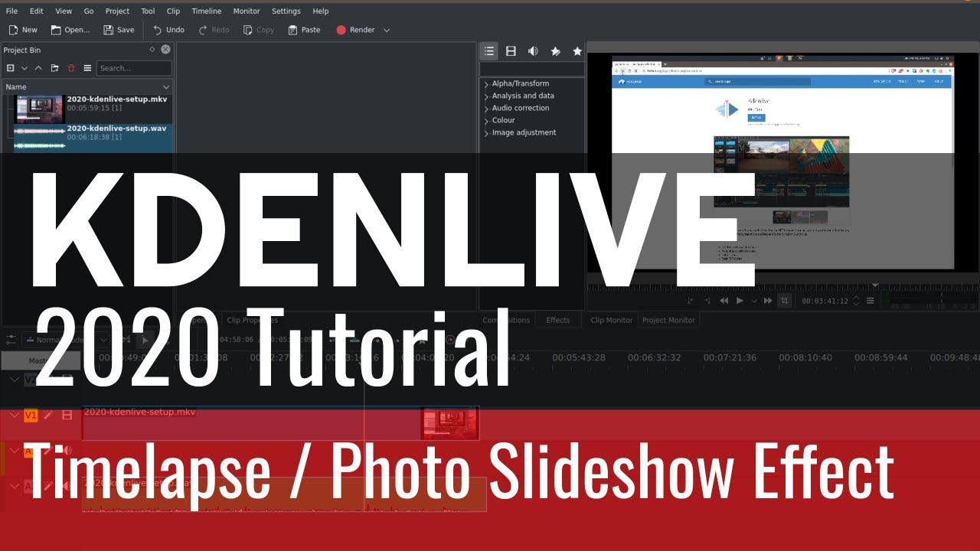
Task: Click the Set Zone In icon on monitor
Action: [x=691, y=301]
